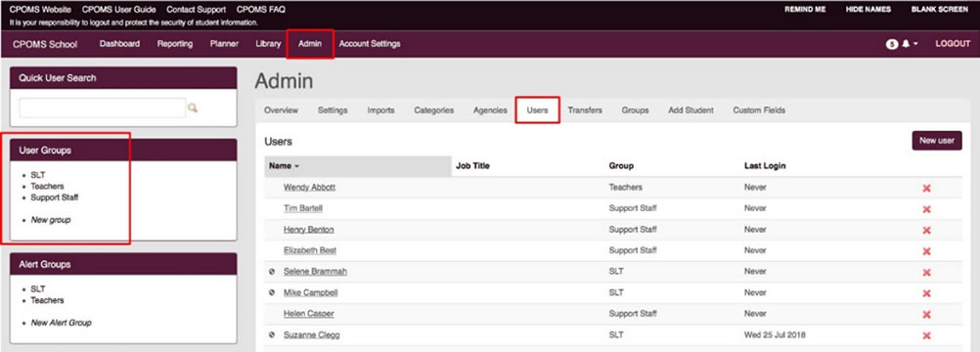980x352 pixels.
Task: Open the Dashboard menu
Action: 119,44
